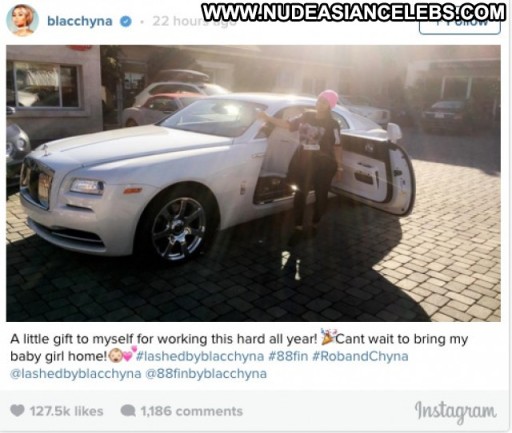Click the party popper emoji in caption
Screen dimensions: 512x433
pyautogui.click(x=328, y=337)
